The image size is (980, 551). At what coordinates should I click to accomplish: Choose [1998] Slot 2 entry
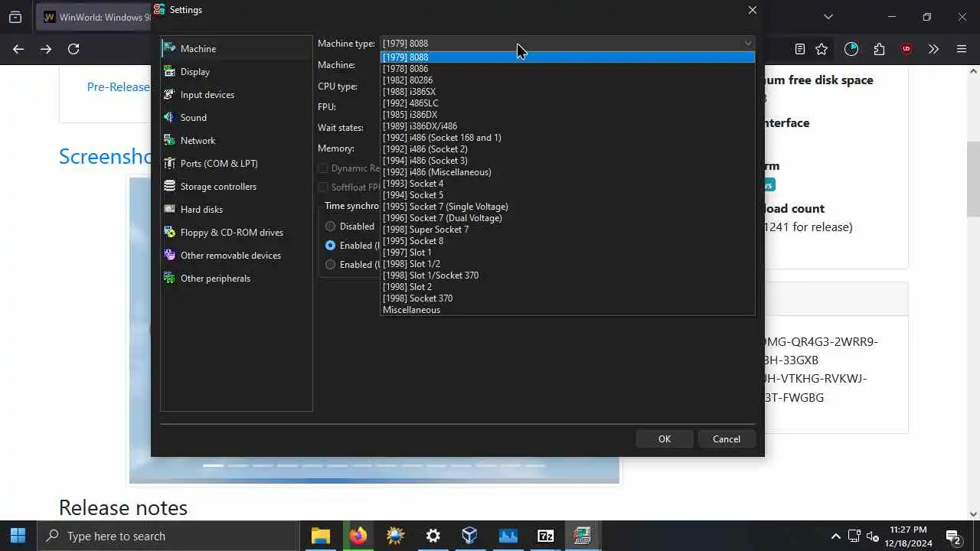click(567, 287)
